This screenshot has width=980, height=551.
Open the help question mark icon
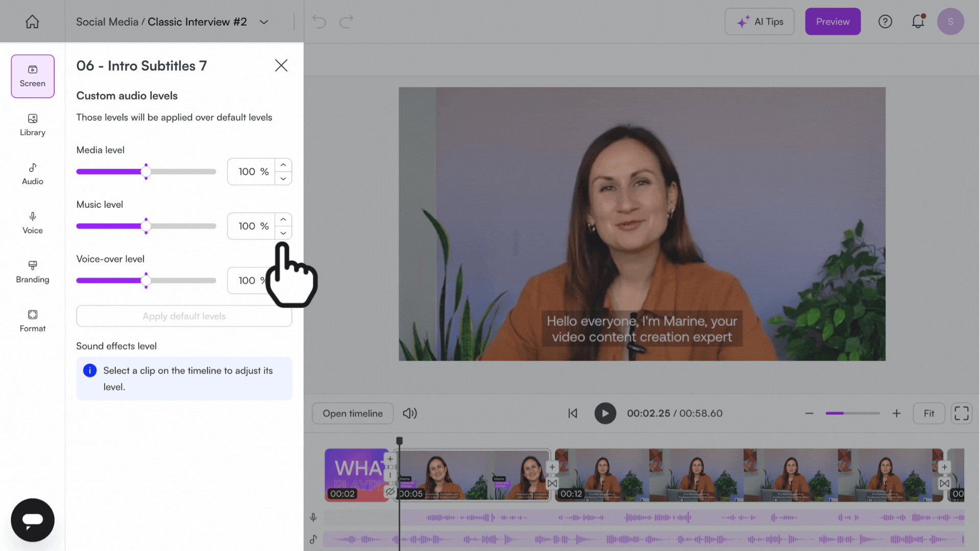[x=885, y=21]
